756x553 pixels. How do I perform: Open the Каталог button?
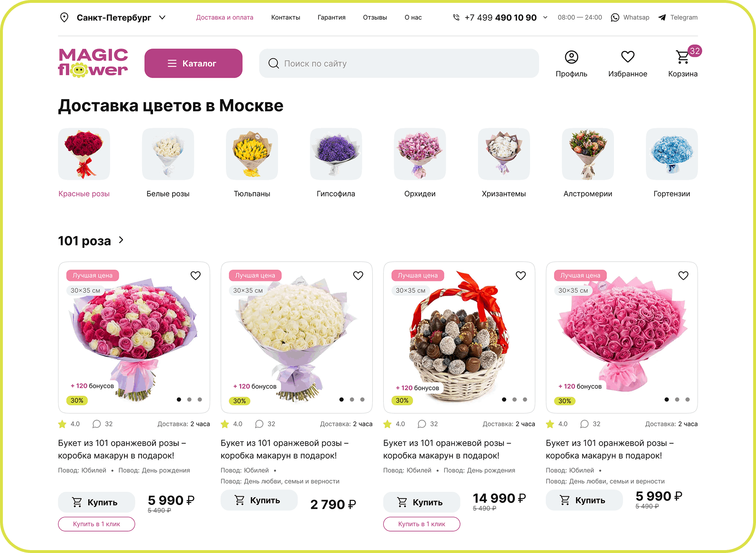tap(194, 63)
